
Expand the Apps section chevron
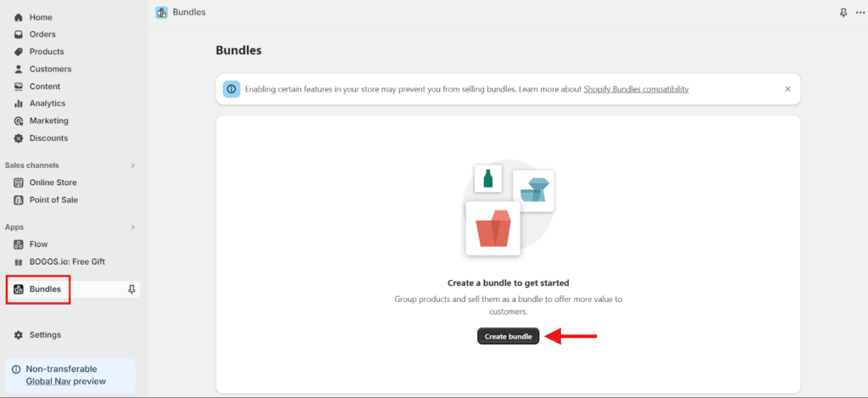tap(133, 227)
